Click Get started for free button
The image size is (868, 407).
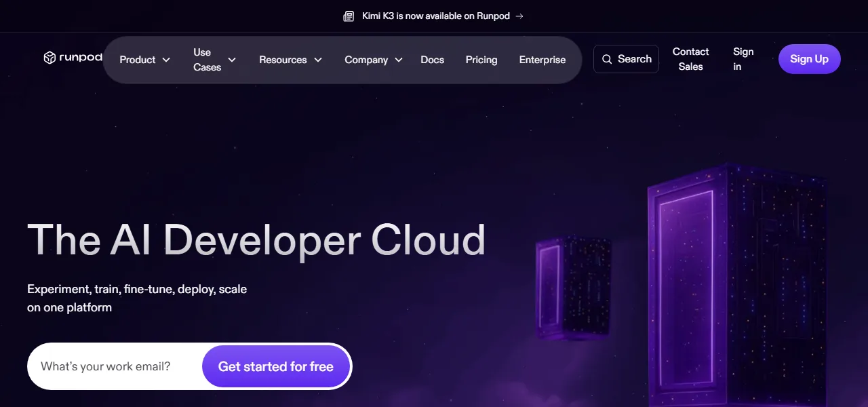coord(276,366)
